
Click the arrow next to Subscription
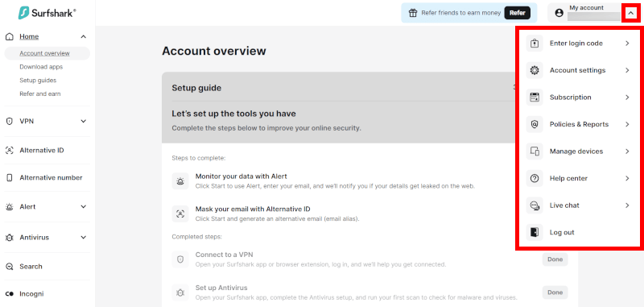(x=627, y=97)
